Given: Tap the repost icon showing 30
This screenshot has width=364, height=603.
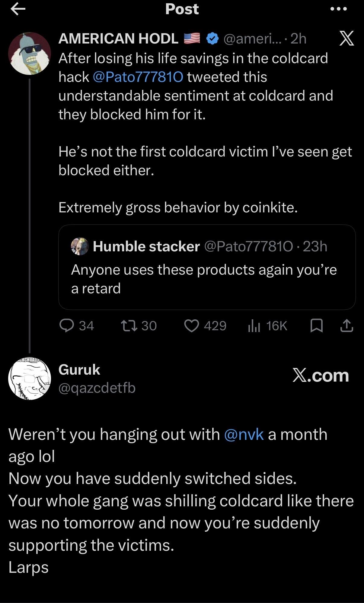Looking at the screenshot, I should 139,326.
